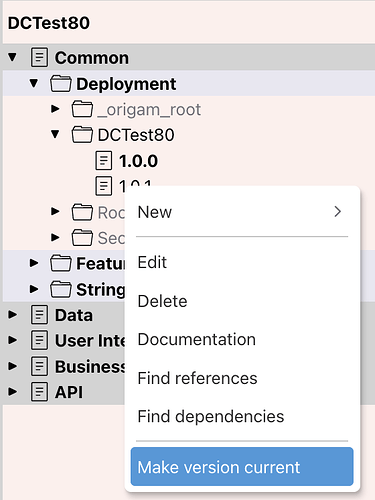Click the Strings folder icon

(x=61, y=289)
